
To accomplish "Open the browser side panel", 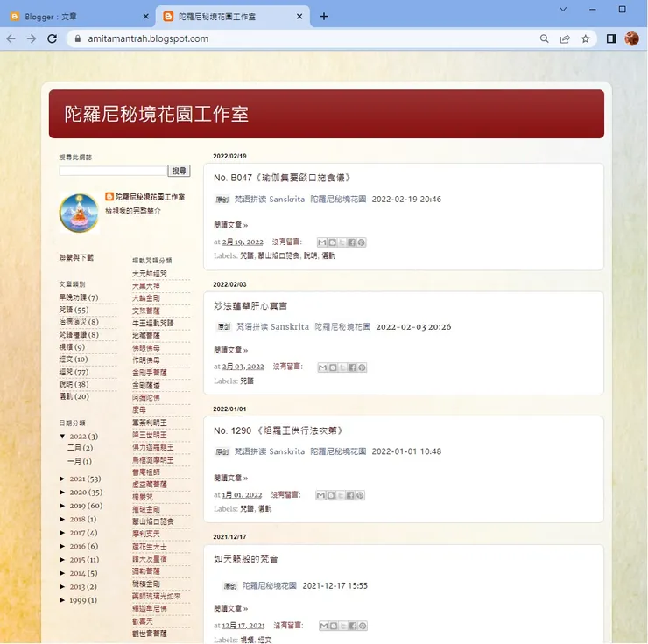I will 611,38.
